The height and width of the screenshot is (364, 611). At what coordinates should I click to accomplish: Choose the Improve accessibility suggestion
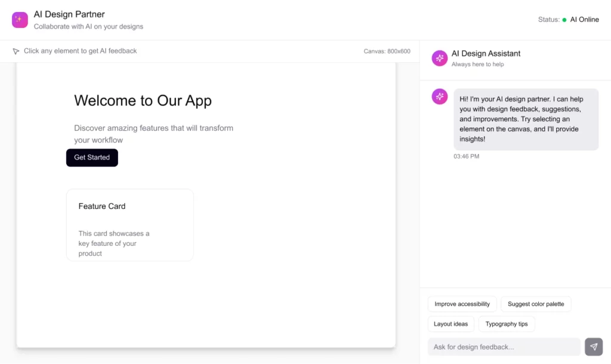[462, 304]
